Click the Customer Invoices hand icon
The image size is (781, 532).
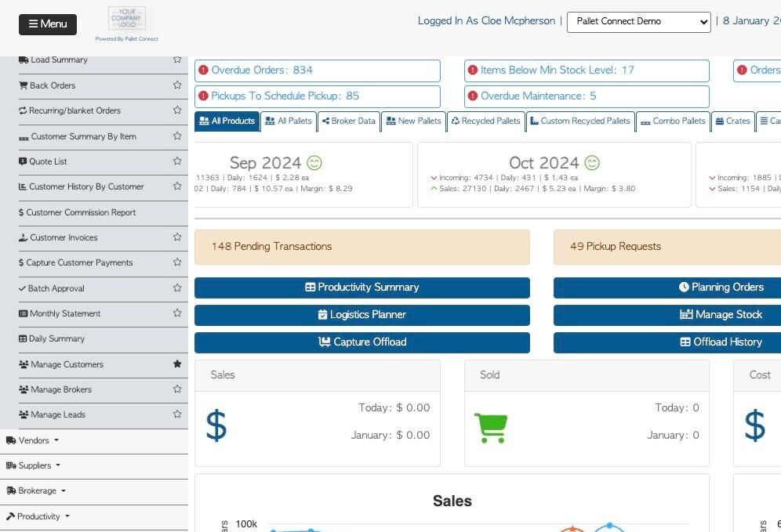[x=23, y=237]
